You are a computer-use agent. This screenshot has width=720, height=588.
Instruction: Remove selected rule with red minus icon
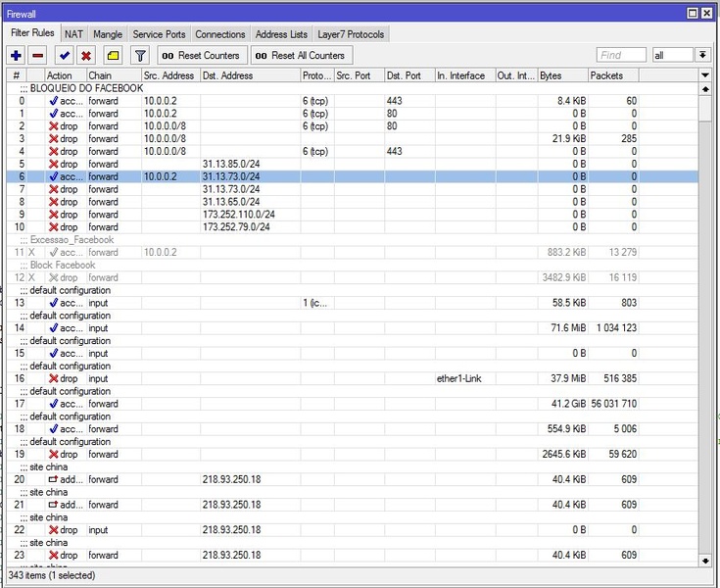[38, 56]
